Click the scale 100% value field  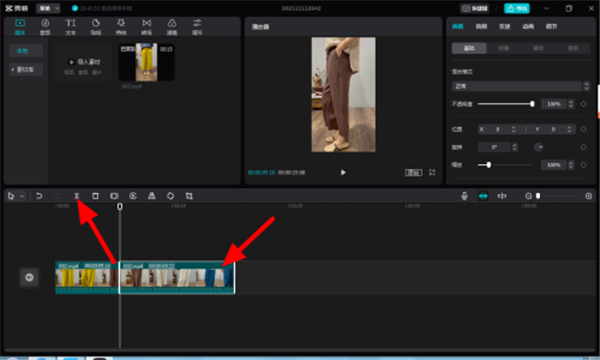[x=553, y=165]
